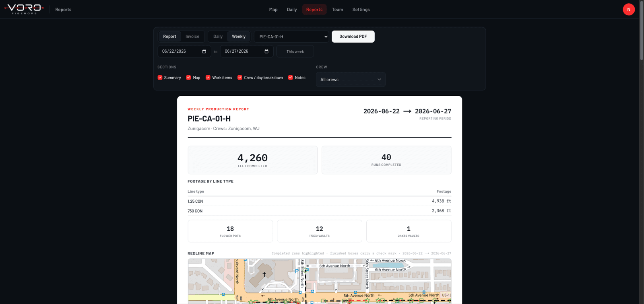Click the Reports breadcrumb text beside logo

[63, 10]
